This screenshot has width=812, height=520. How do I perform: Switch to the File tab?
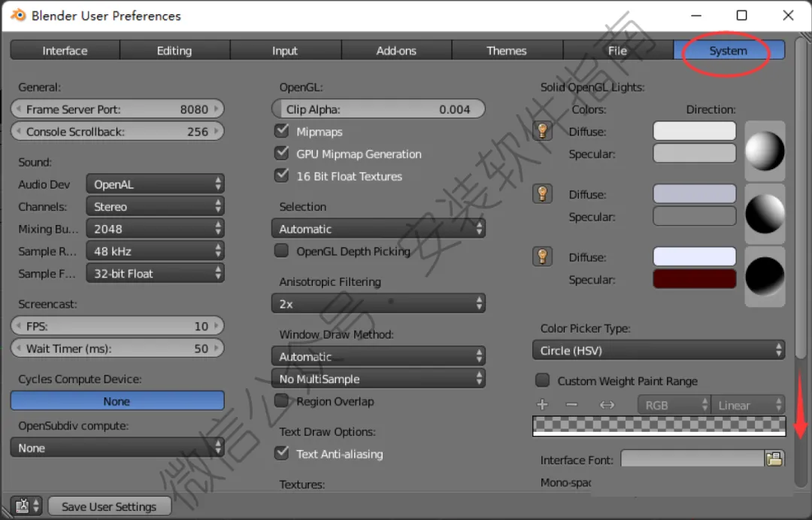pyautogui.click(x=617, y=50)
